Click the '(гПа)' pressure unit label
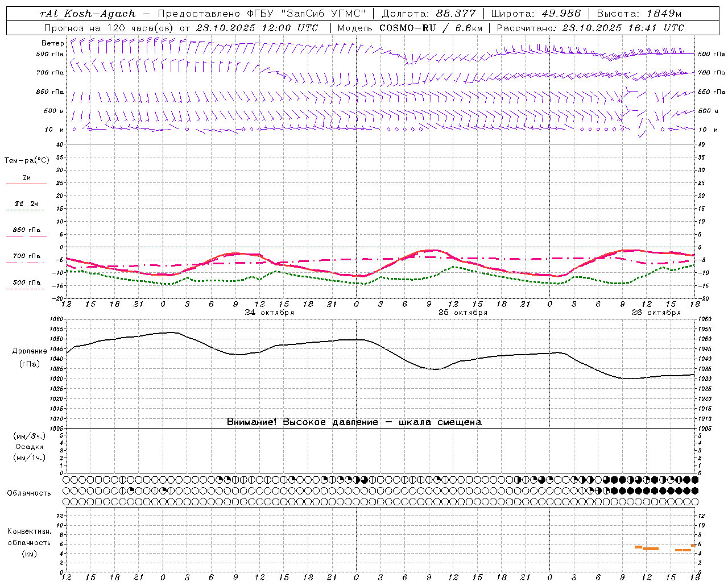This screenshot has width=728, height=582. [30, 364]
